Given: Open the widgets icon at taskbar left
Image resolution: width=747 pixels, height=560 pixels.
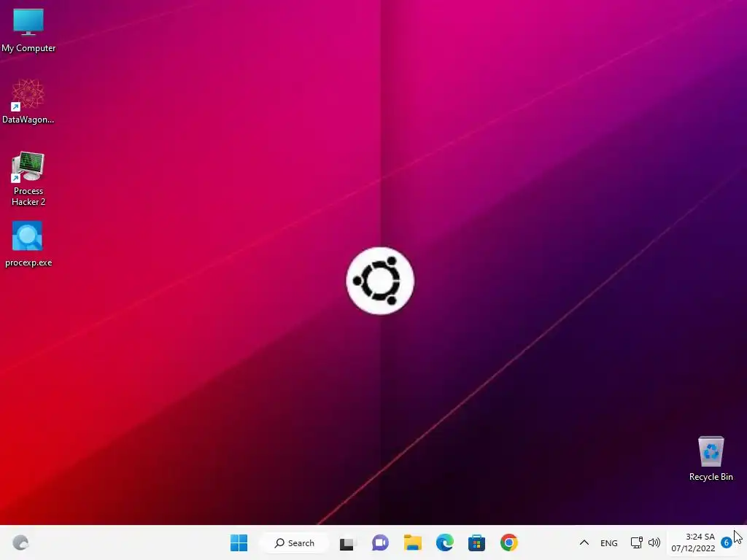Looking at the screenshot, I should 20,542.
